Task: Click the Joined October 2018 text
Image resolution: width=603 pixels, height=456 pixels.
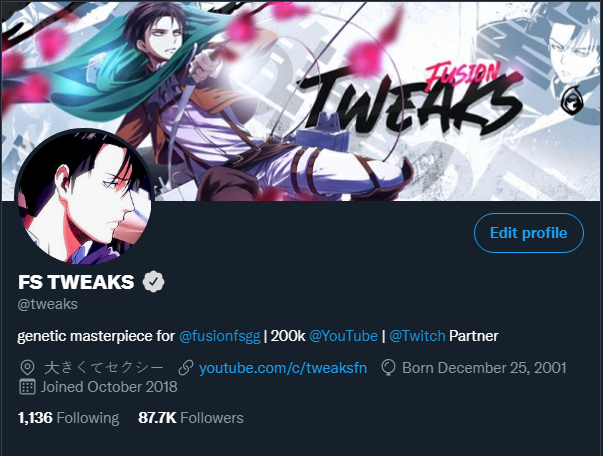Action: coord(109,387)
